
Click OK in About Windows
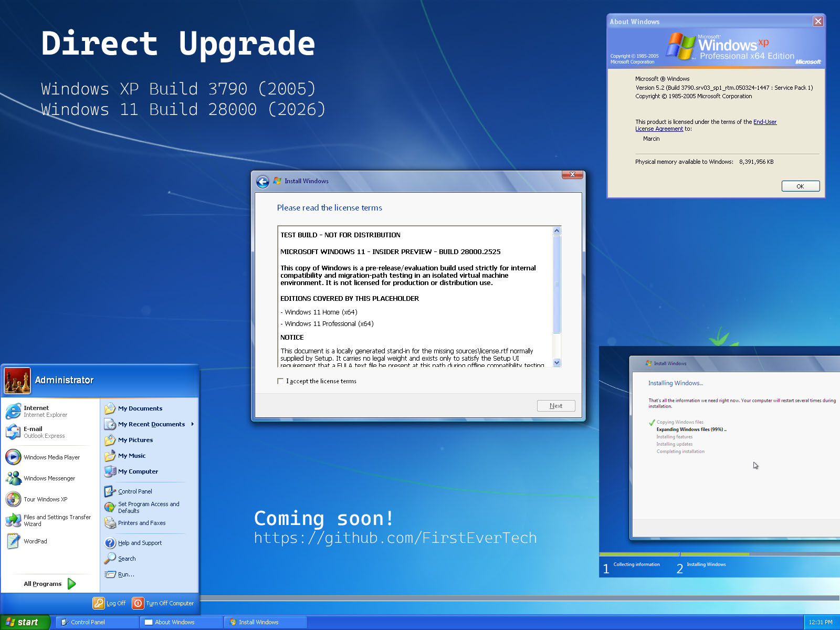click(x=801, y=186)
